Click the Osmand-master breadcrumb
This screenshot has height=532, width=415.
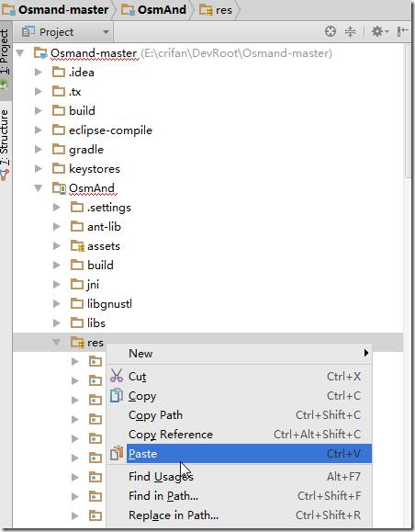tap(55, 9)
